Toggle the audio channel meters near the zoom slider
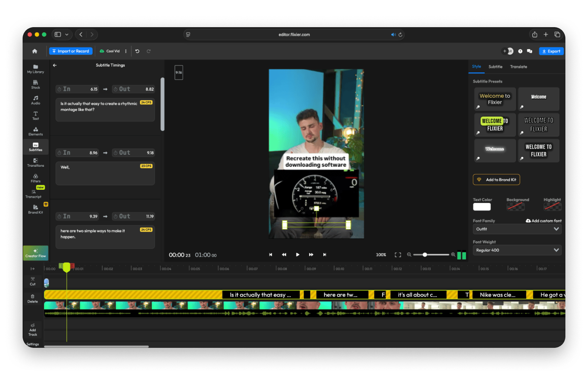The width and height of the screenshot is (588, 378). (x=461, y=255)
